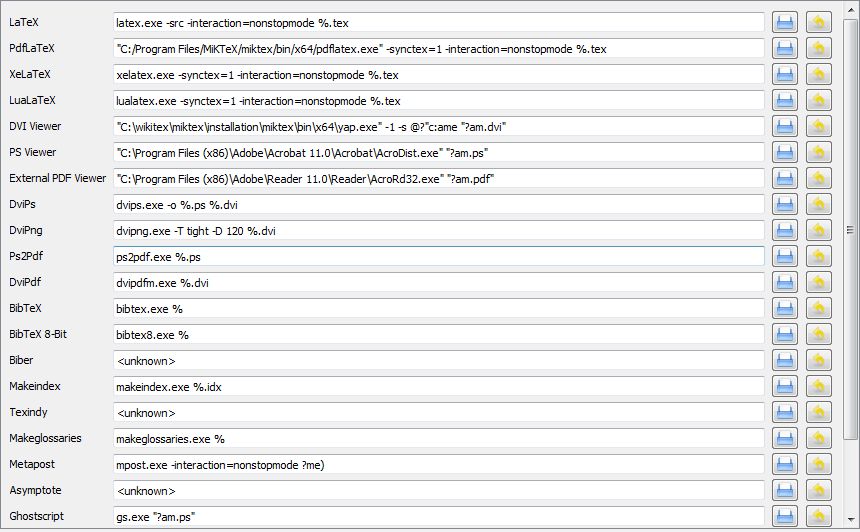Edit the LuaLaTeX command field
This screenshot has width=860, height=532.
(x=439, y=100)
